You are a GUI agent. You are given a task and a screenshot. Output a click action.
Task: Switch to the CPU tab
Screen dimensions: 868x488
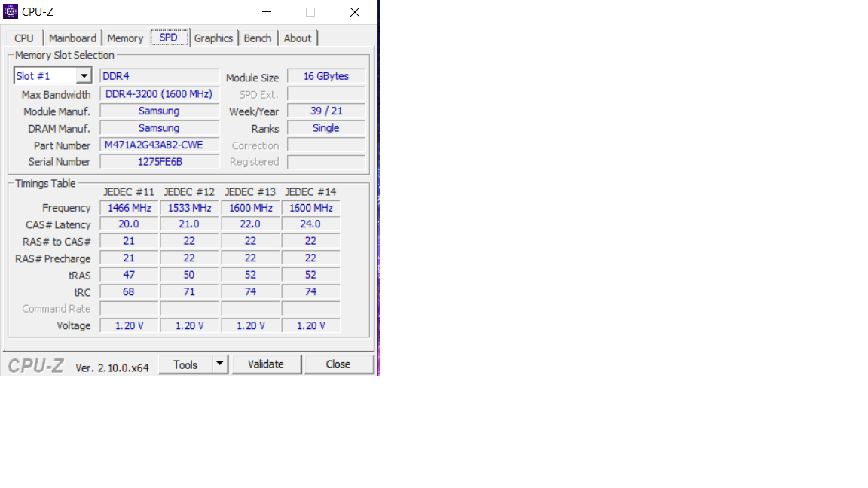pos(24,38)
